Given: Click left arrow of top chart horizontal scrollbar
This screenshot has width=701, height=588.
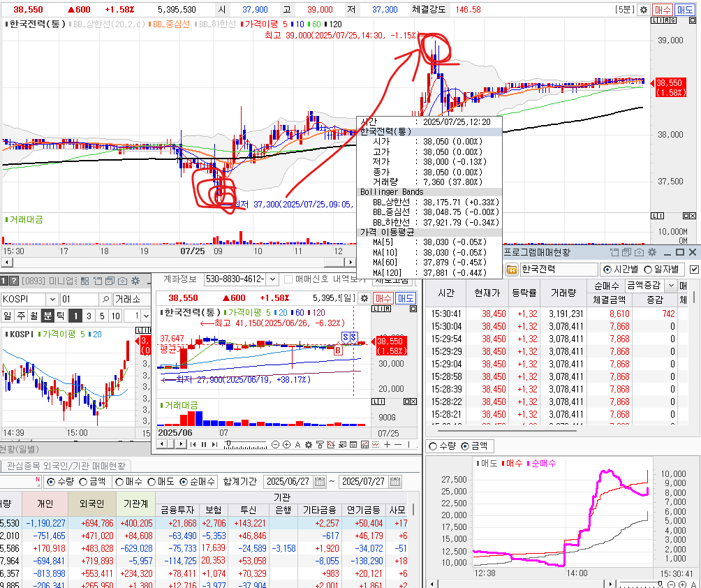Looking at the screenshot, I should tap(6, 262).
